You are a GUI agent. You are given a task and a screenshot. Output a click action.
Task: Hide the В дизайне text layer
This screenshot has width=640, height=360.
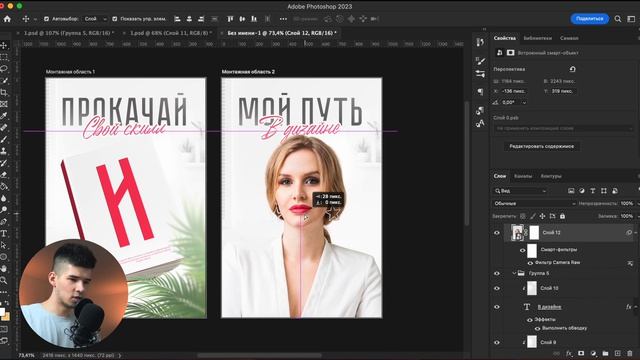coord(497,307)
